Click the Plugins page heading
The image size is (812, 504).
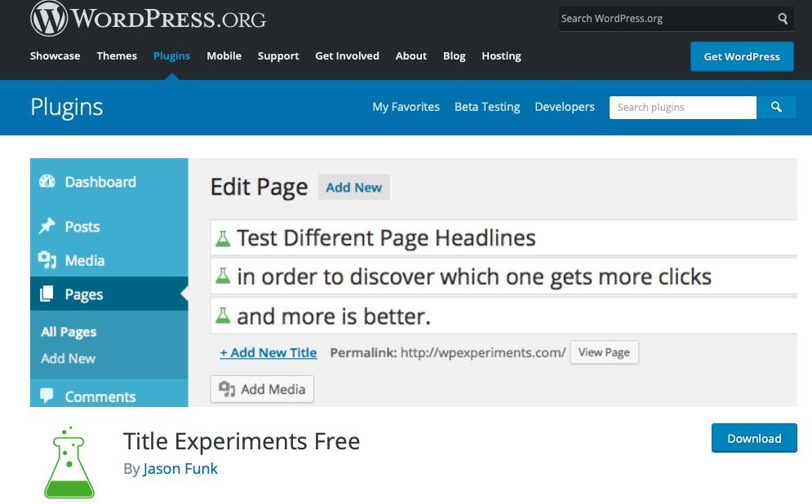tap(67, 107)
